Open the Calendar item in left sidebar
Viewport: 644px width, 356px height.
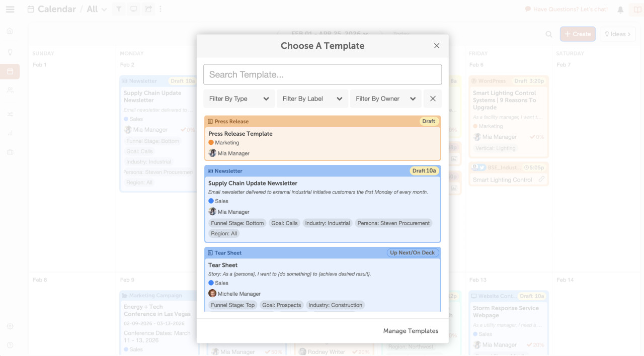pyautogui.click(x=10, y=71)
